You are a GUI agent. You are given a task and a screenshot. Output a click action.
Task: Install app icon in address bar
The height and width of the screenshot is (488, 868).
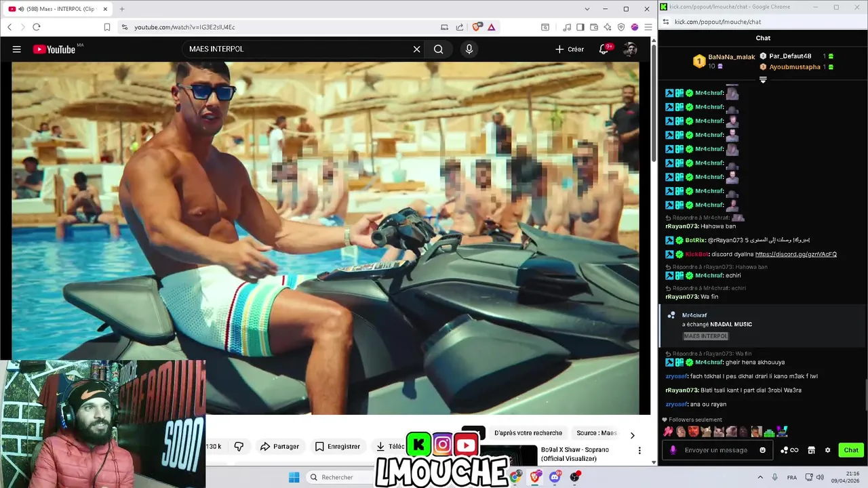tap(444, 27)
